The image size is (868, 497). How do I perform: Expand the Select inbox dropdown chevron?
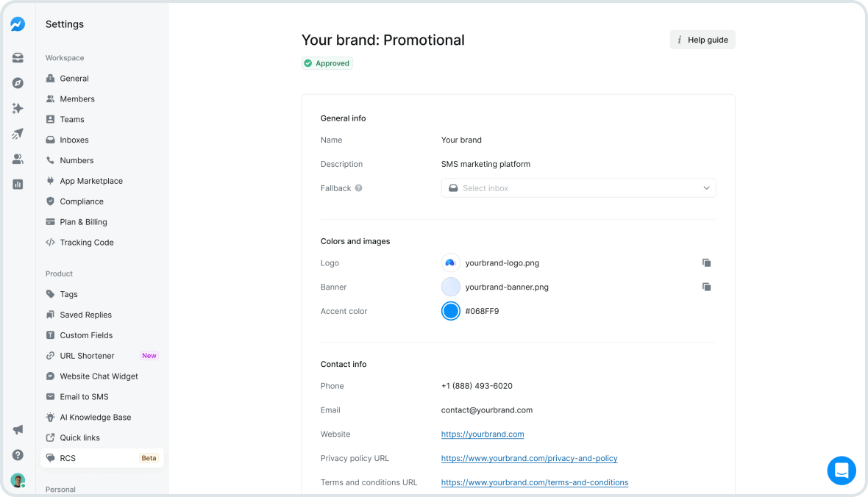705,187
